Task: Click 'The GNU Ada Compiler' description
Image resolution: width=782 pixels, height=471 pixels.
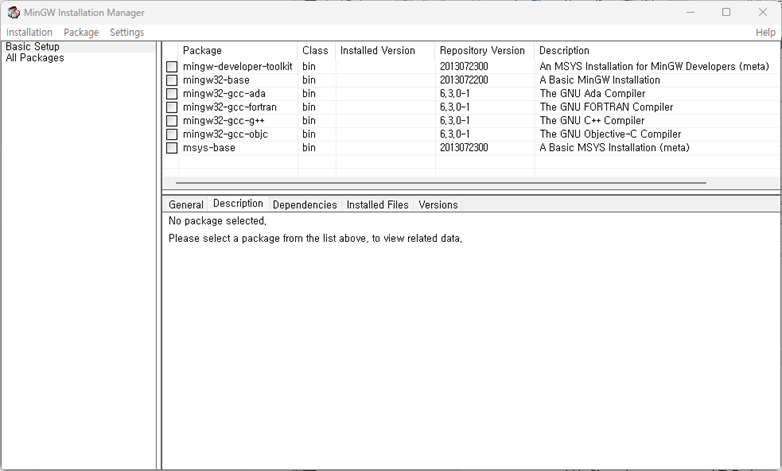Action: pyautogui.click(x=592, y=93)
